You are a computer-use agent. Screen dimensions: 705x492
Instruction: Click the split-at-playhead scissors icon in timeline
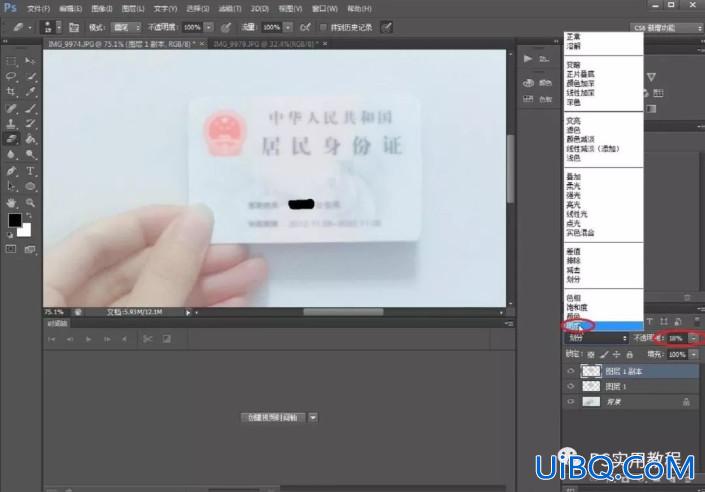point(147,339)
